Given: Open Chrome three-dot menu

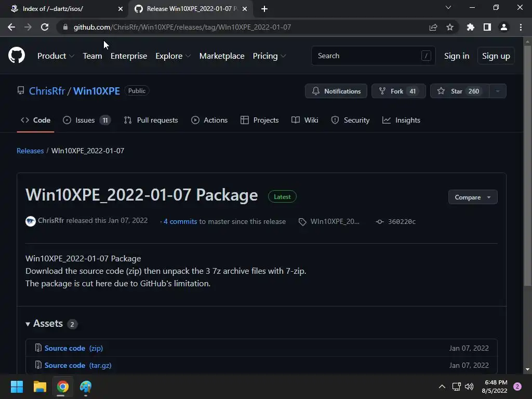Looking at the screenshot, I should click(x=521, y=27).
